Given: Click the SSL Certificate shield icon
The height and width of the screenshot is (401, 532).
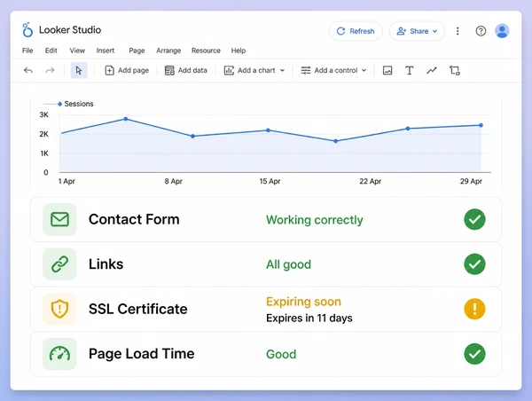Looking at the screenshot, I should point(59,309).
